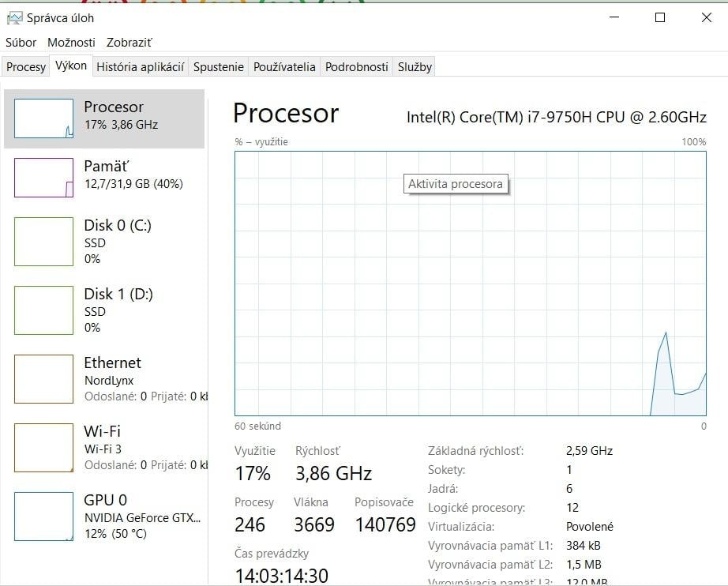Screen dimensions: 728x586
Task: Open the Súbor menu
Action: click(x=21, y=42)
